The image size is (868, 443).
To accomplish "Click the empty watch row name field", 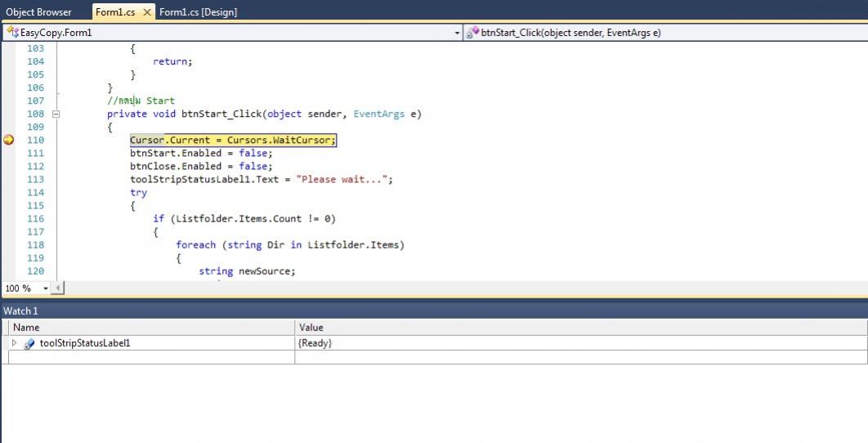I will tap(147, 357).
